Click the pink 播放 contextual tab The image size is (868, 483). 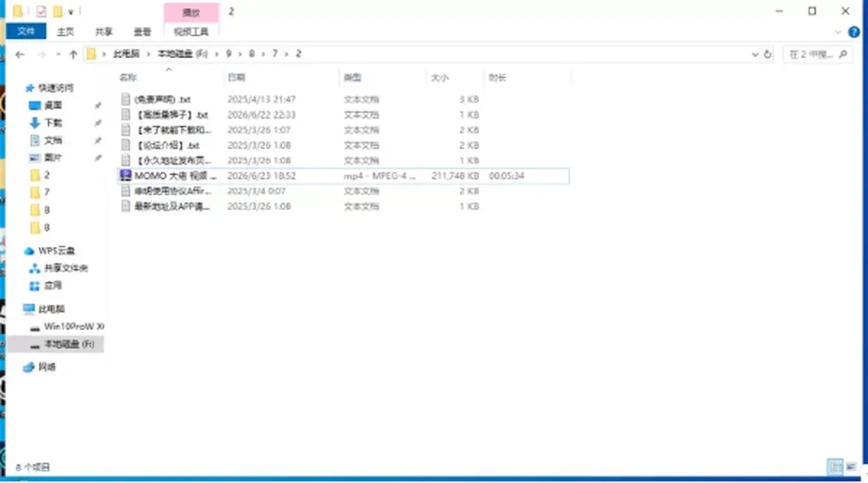click(191, 12)
